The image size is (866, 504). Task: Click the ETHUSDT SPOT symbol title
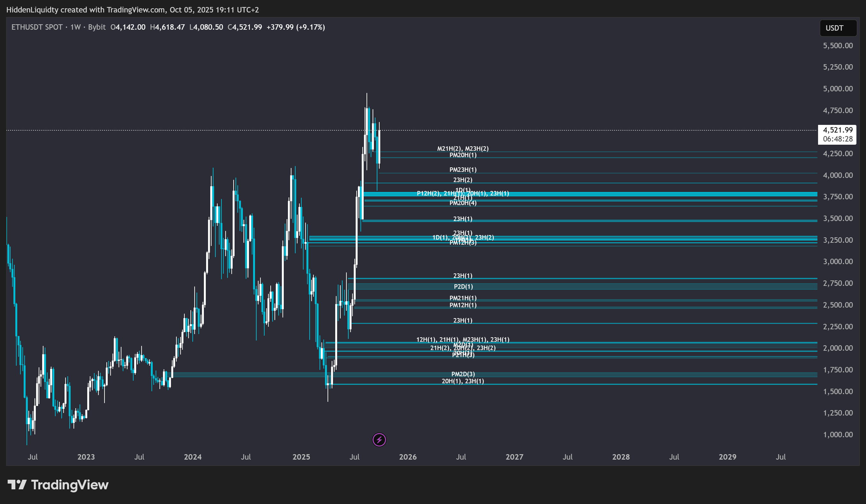tap(37, 27)
